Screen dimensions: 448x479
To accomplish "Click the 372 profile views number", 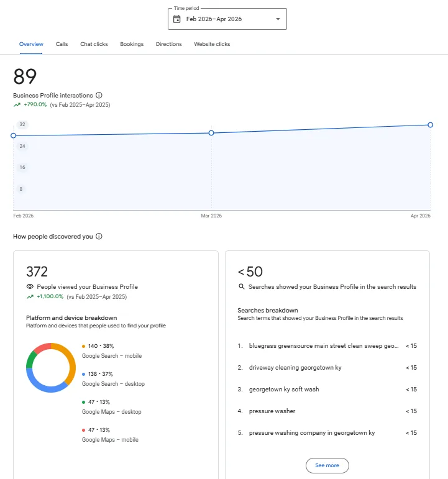I will pos(37,271).
